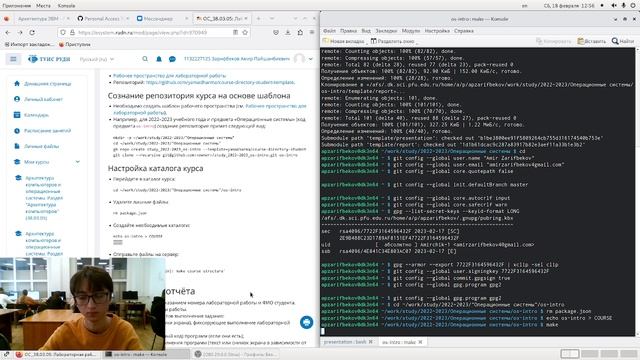Image resolution: width=640 pixels, height=360 pixels.
Task: Open the course-directory-student-template GitHub repository link
Action: (x=220, y=82)
